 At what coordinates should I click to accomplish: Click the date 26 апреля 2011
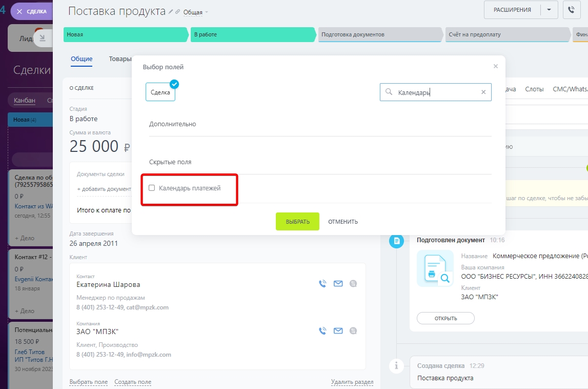(93, 243)
